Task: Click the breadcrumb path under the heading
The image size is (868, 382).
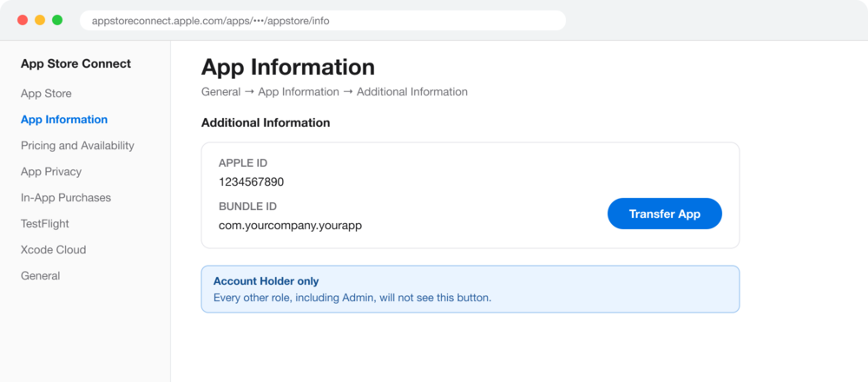Action: (x=334, y=92)
